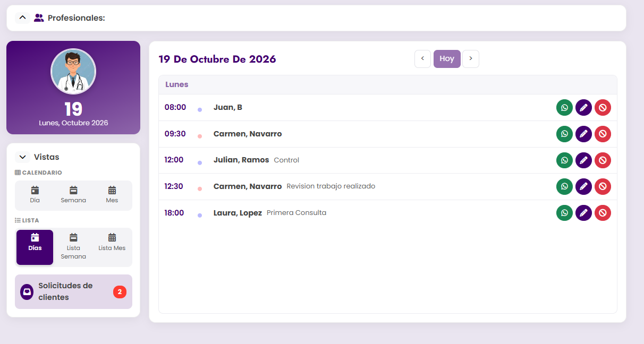The width and height of the screenshot is (644, 344).
Task: Switch to calendar Semana view
Action: coord(73,195)
